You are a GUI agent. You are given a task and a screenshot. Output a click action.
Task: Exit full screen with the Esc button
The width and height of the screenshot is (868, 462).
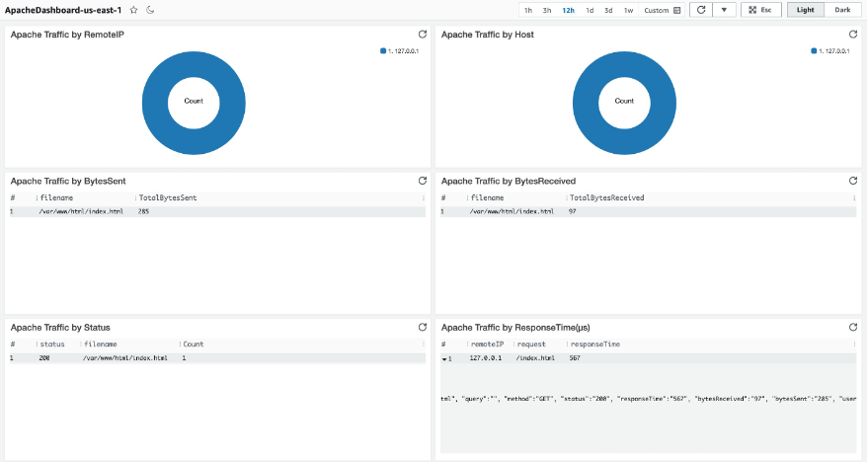[761, 10]
